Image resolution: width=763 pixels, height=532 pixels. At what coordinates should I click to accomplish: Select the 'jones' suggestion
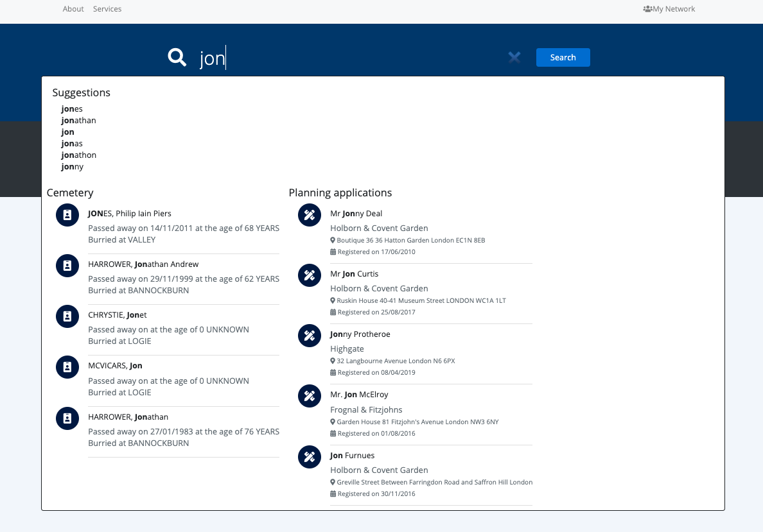click(72, 109)
